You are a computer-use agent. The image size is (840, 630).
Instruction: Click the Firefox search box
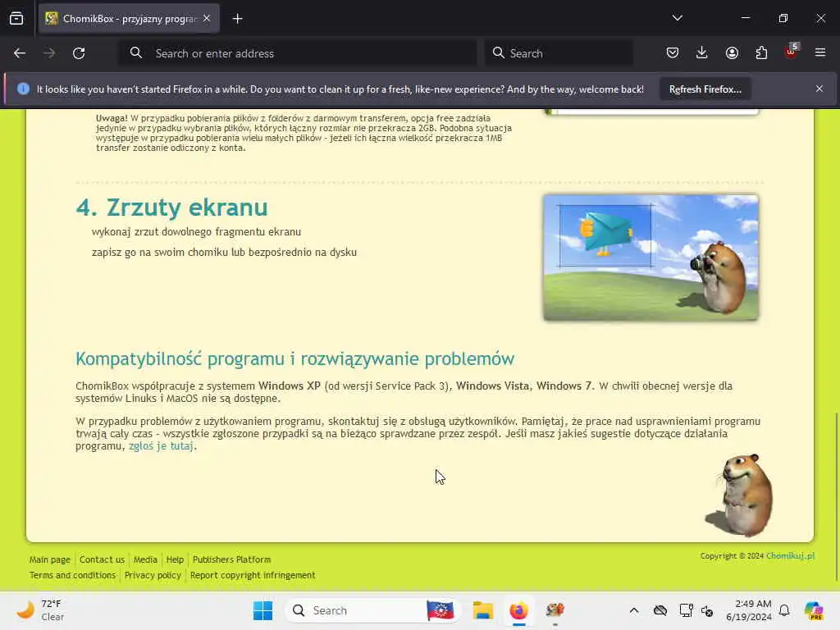coord(559,53)
